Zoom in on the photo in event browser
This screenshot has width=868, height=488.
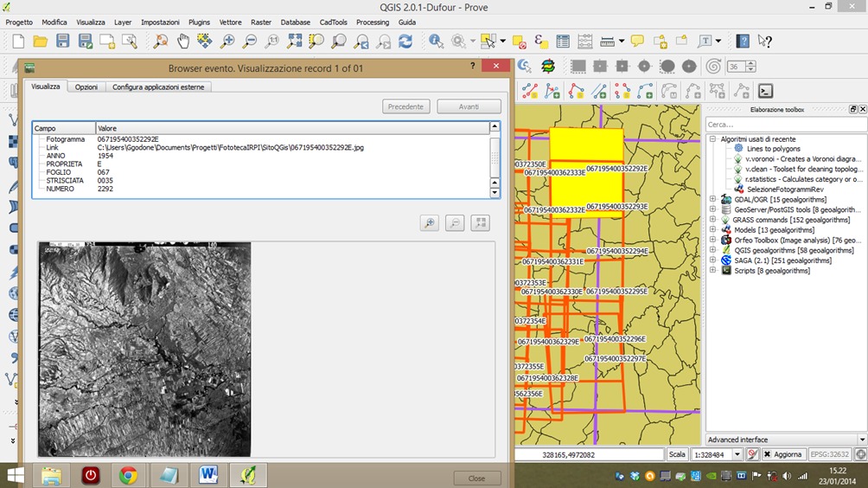(x=429, y=223)
